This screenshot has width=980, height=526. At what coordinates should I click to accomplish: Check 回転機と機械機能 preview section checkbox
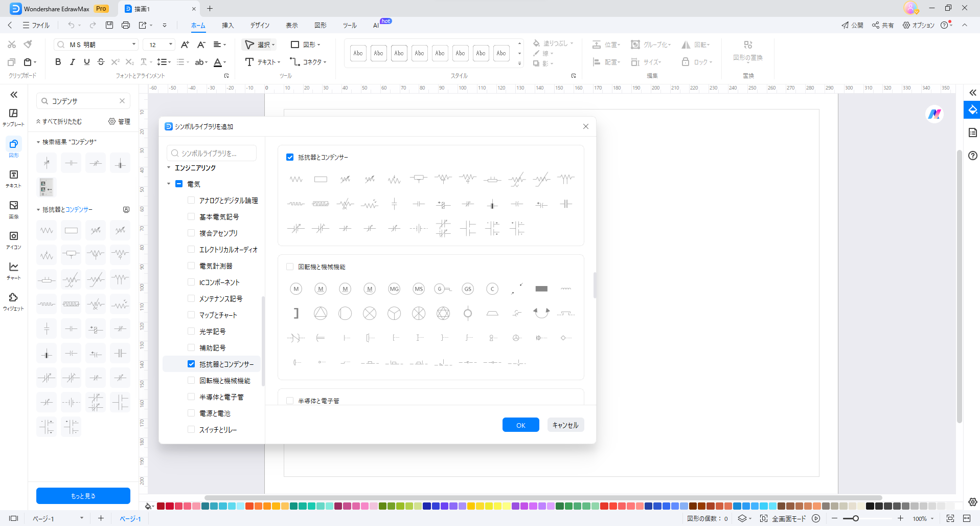290,267
